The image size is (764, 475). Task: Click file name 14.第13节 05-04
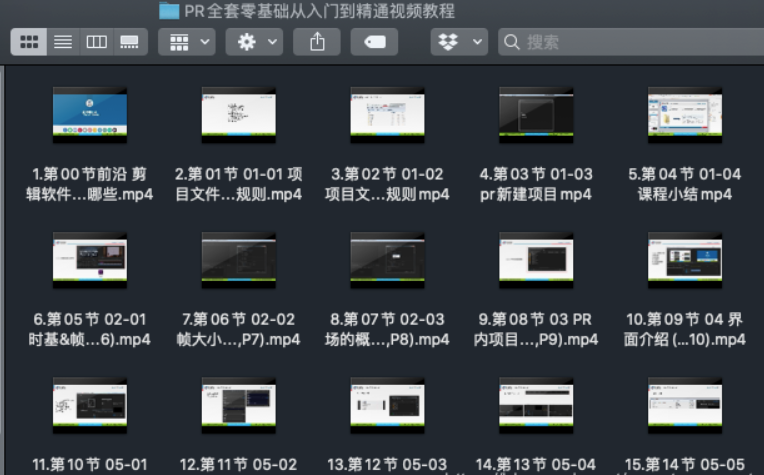536,465
